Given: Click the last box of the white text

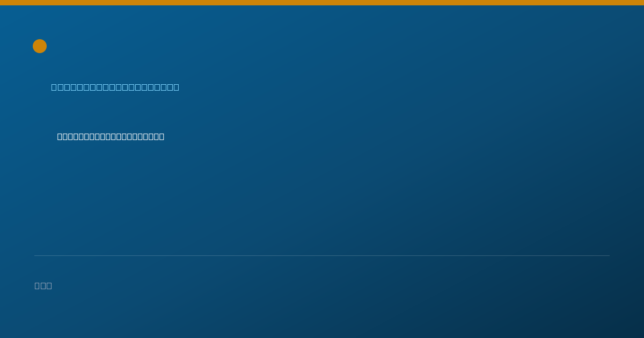Looking at the screenshot, I should coord(161,136).
